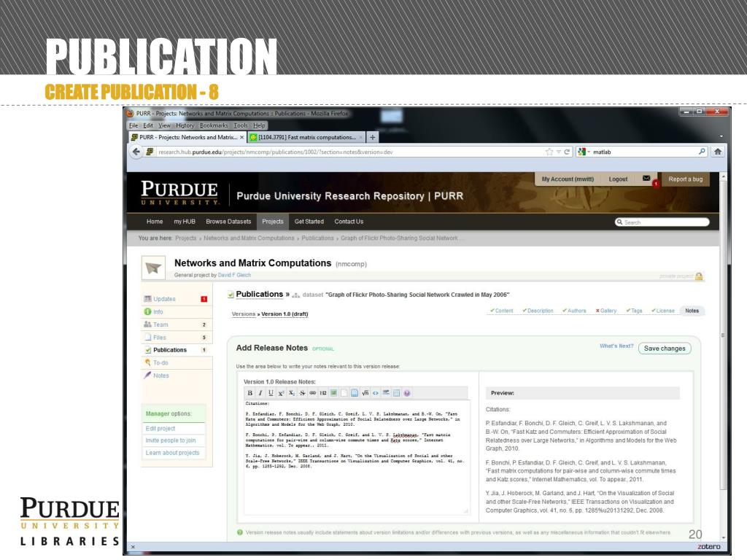Open the David F Gleich profile link

234,275
